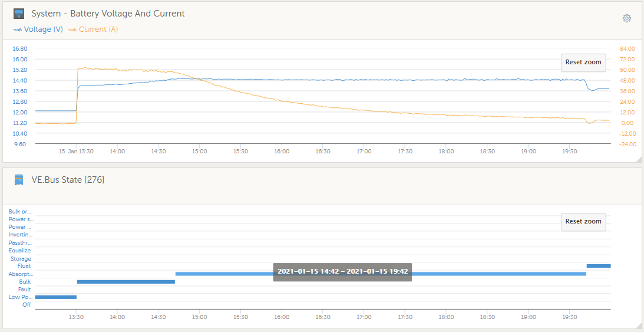Toggle the Voltage (V) legend series
Image resolution: width=644 pixels, height=332 pixels.
coord(38,29)
